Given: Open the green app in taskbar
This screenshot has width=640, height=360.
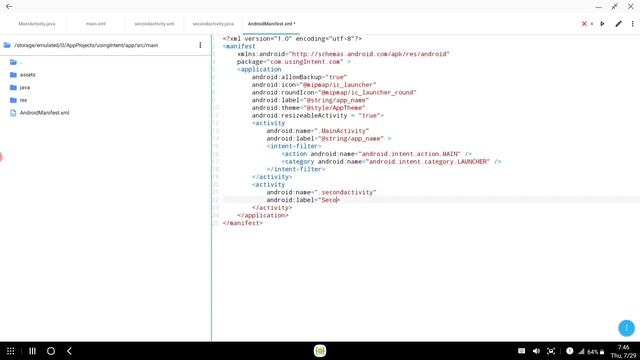Looking at the screenshot, I should tap(320, 351).
